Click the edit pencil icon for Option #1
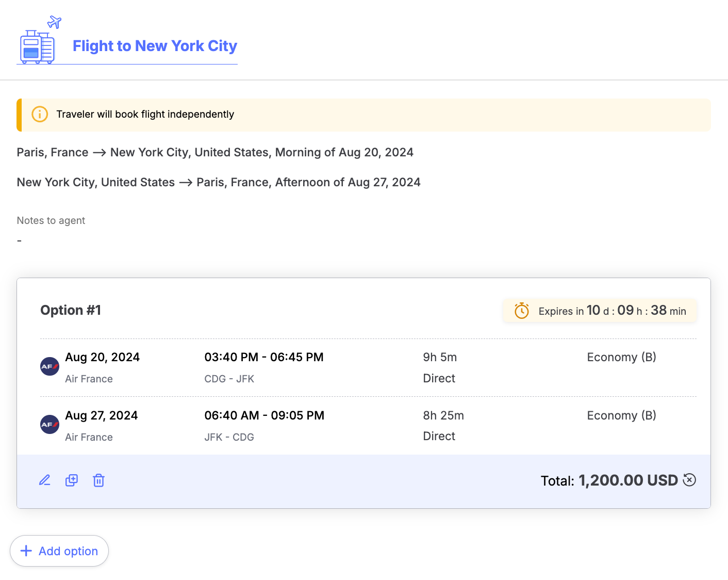 (x=45, y=480)
